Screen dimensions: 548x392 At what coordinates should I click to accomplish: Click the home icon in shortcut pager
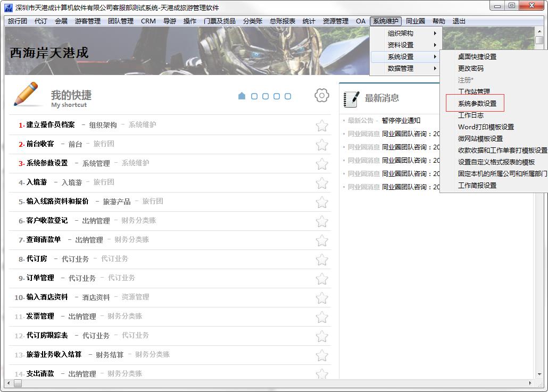242,96
